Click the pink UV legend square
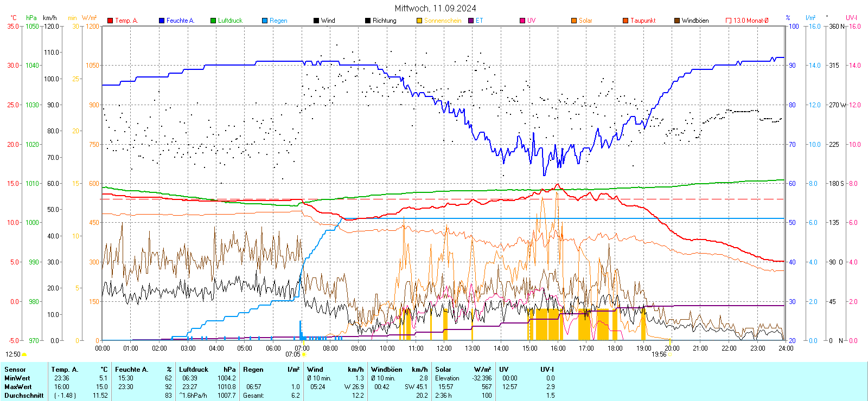The width and height of the screenshot is (868, 401). [522, 21]
